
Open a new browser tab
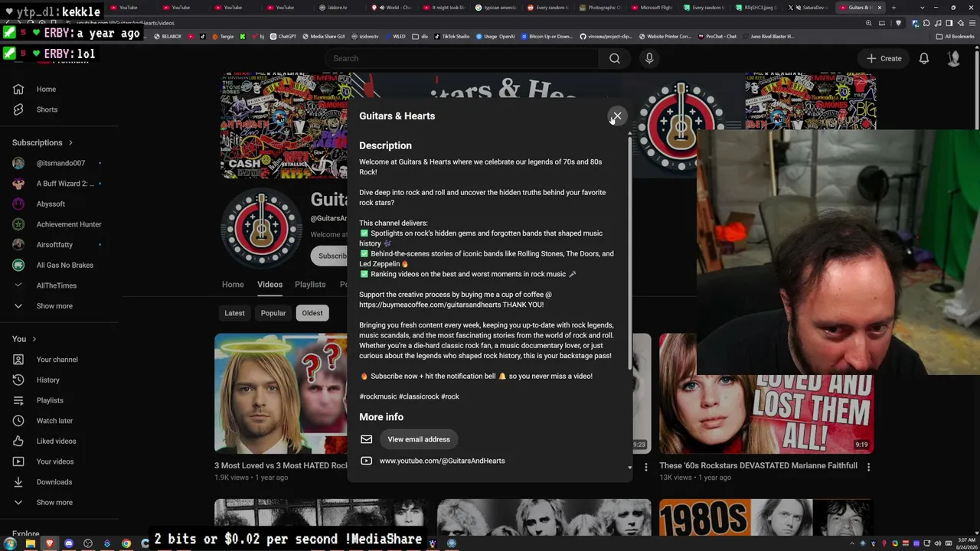click(893, 8)
